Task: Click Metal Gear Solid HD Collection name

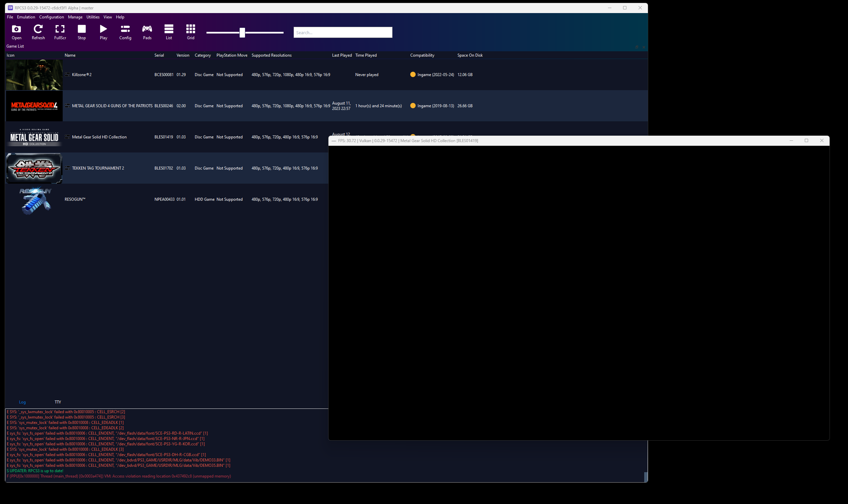Action: 99,137
